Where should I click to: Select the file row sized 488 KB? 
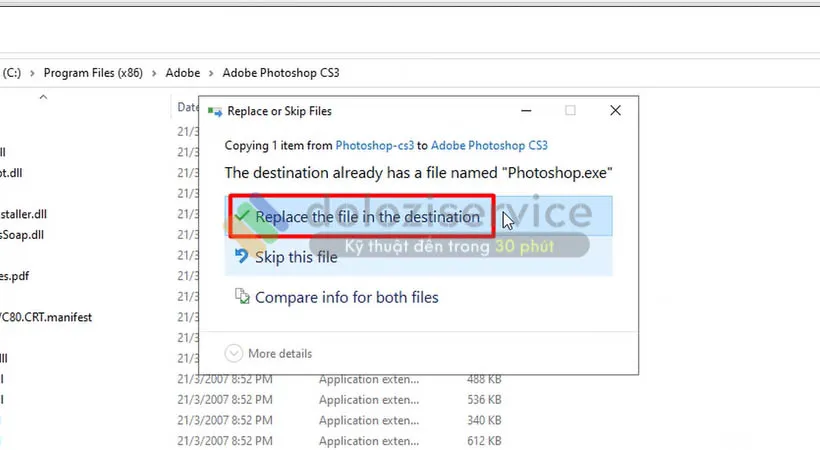tap(400, 379)
